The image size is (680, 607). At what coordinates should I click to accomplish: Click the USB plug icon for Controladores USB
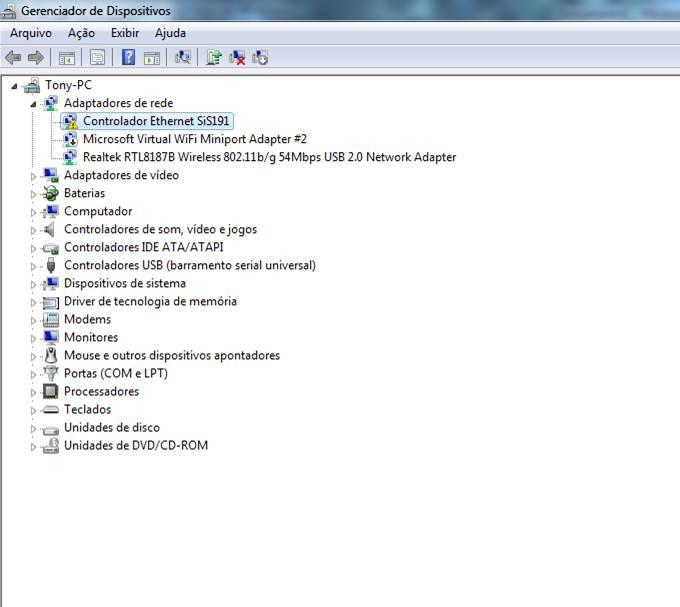[51, 265]
